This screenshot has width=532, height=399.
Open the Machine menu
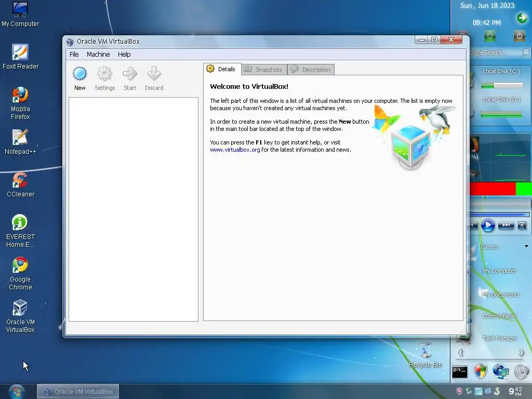(98, 54)
